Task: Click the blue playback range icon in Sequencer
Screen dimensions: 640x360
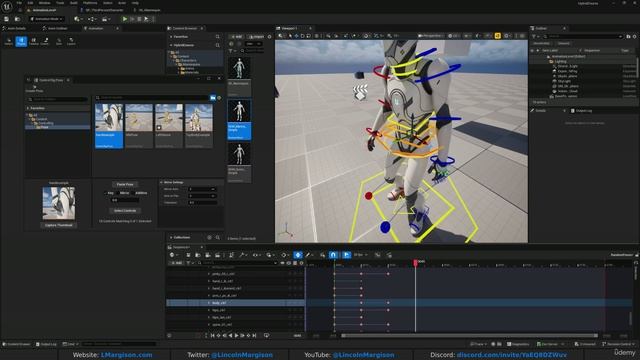Action: [x=346, y=255]
